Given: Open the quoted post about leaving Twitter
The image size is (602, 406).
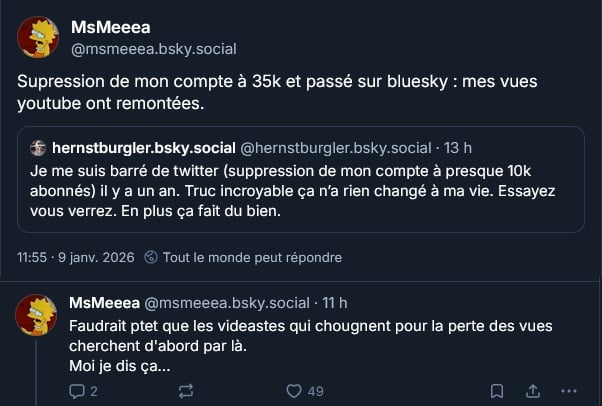Looking at the screenshot, I should pyautogui.click(x=300, y=191).
